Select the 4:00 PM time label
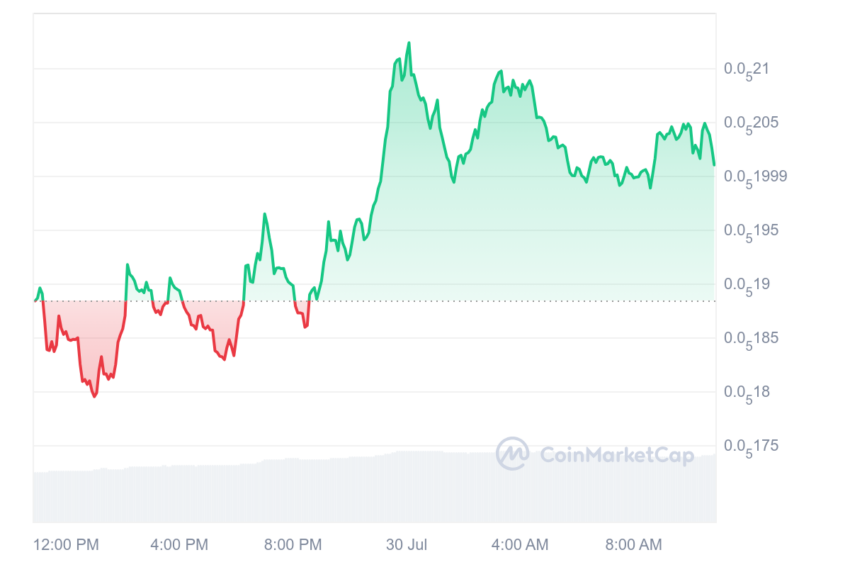The height and width of the screenshot is (567, 850). click(x=179, y=544)
